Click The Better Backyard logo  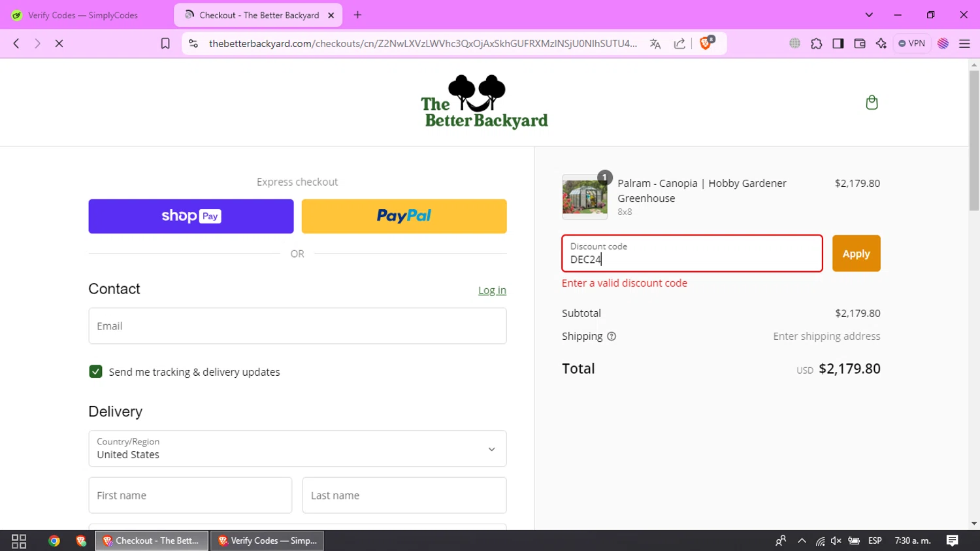coord(484,102)
